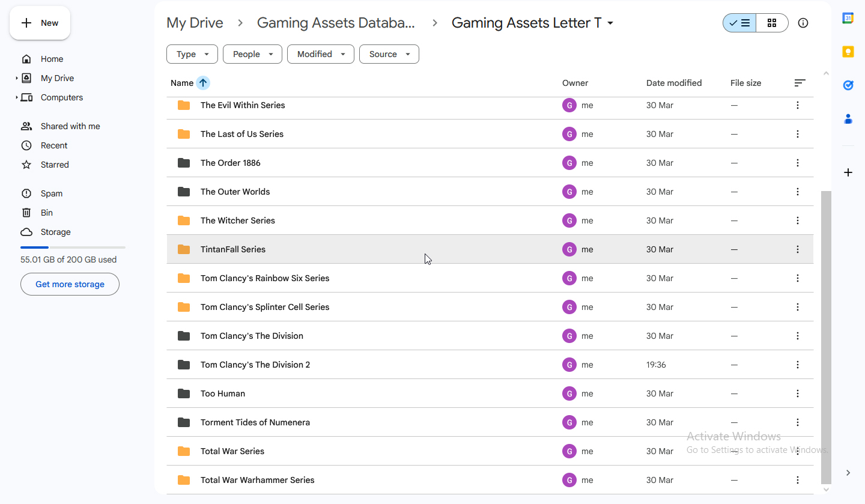Open sort options icon in header
The height and width of the screenshot is (504, 865).
(x=800, y=83)
